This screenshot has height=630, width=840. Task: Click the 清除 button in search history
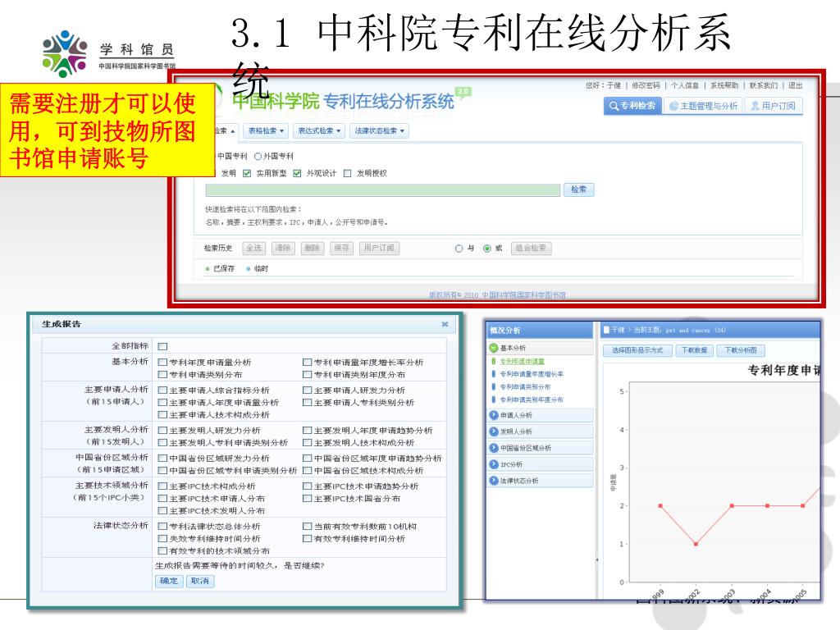click(x=283, y=248)
